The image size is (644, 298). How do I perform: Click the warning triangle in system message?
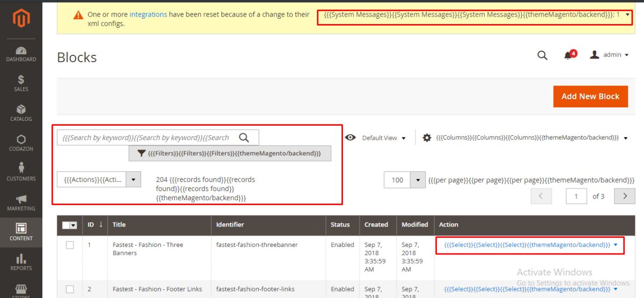coord(78,15)
